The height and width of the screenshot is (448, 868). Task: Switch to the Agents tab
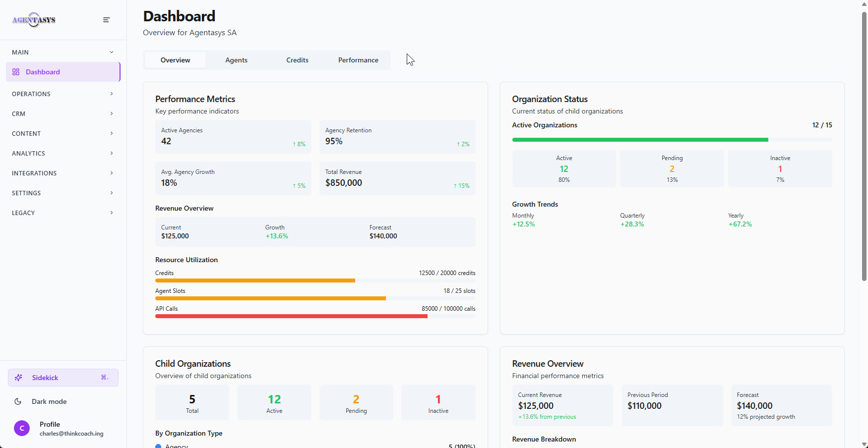[236, 60]
